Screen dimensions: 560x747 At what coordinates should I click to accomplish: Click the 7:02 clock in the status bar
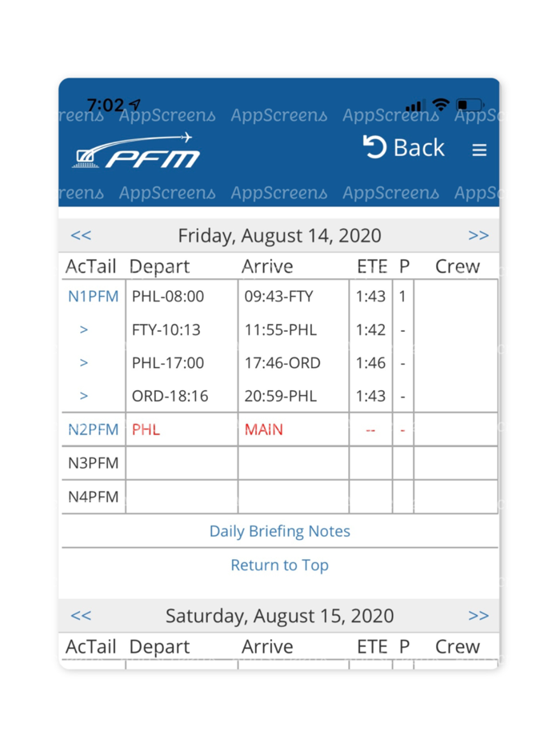point(104,105)
